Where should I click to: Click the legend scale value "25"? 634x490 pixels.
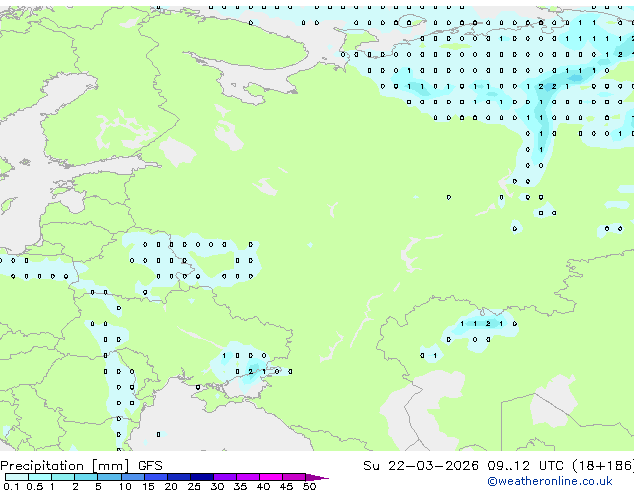[x=194, y=486]
